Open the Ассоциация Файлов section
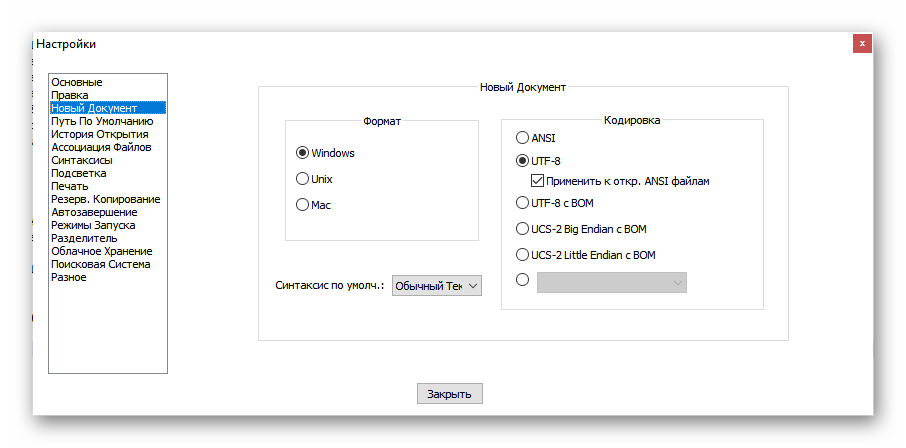The height and width of the screenshot is (448, 906). coord(101,147)
